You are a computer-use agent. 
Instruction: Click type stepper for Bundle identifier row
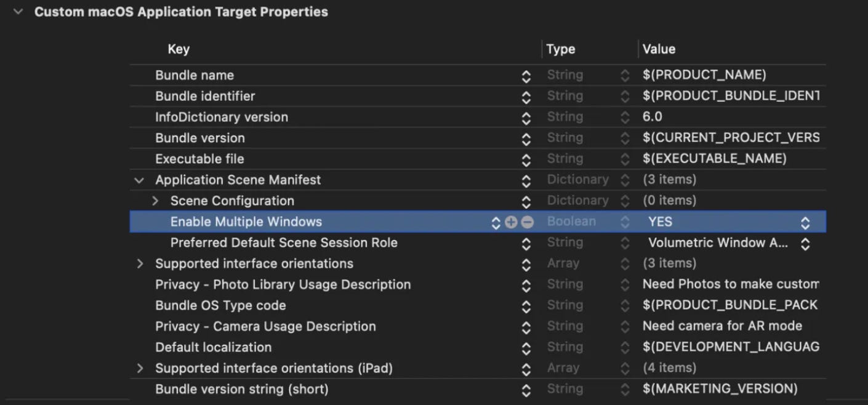click(625, 97)
